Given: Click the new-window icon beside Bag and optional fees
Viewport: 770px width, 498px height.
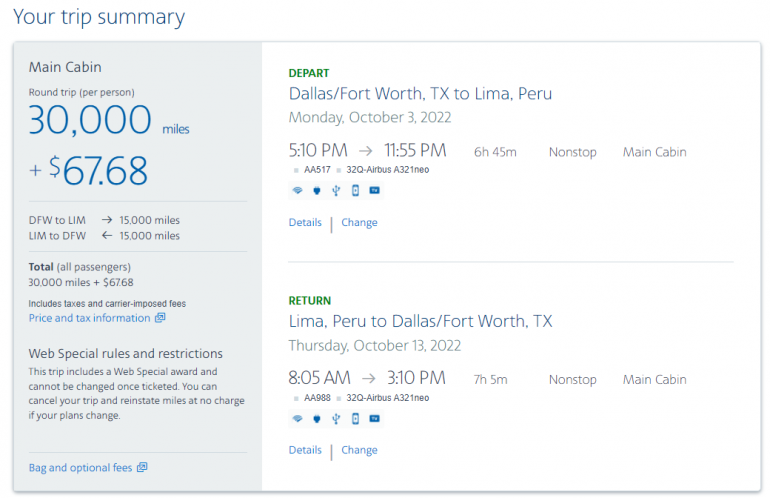Looking at the screenshot, I should (142, 467).
